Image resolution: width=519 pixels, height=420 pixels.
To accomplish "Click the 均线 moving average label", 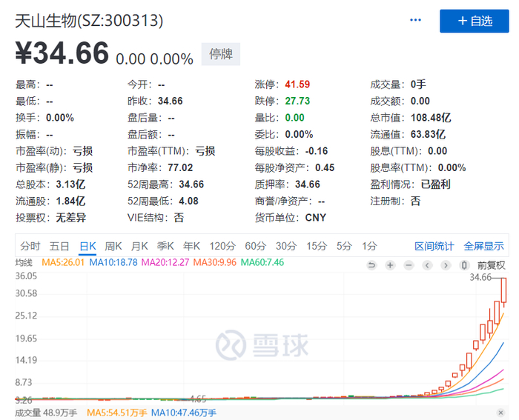I will click(24, 262).
